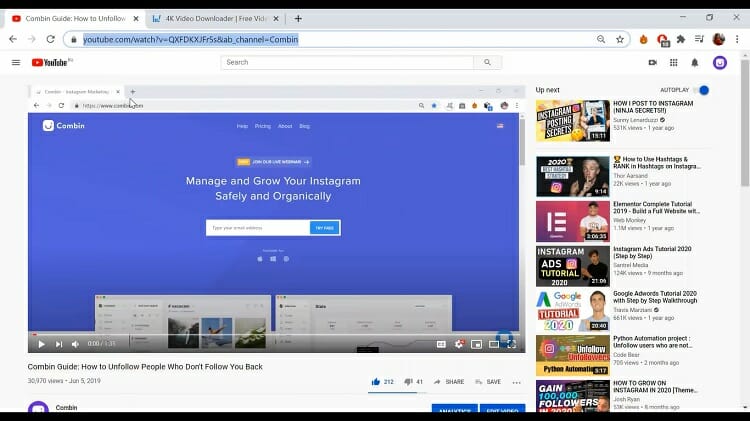Click the orange flame extension icon
This screenshot has height=421, width=750.
tap(643, 40)
